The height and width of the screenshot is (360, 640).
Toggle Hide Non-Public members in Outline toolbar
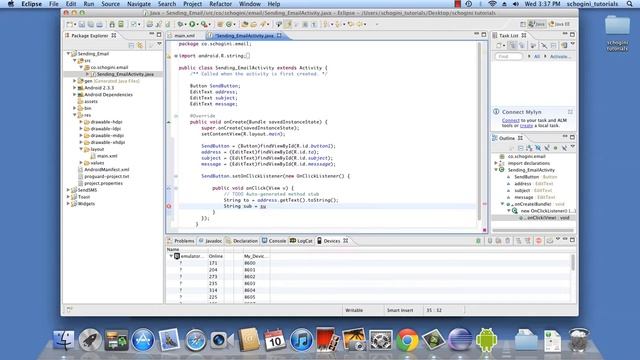555,148
